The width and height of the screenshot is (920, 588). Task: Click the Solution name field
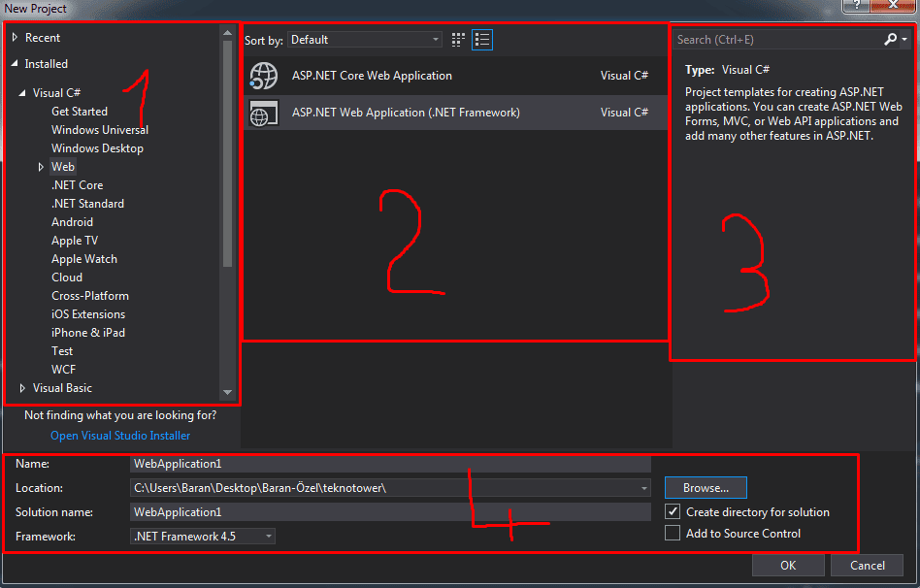point(390,512)
